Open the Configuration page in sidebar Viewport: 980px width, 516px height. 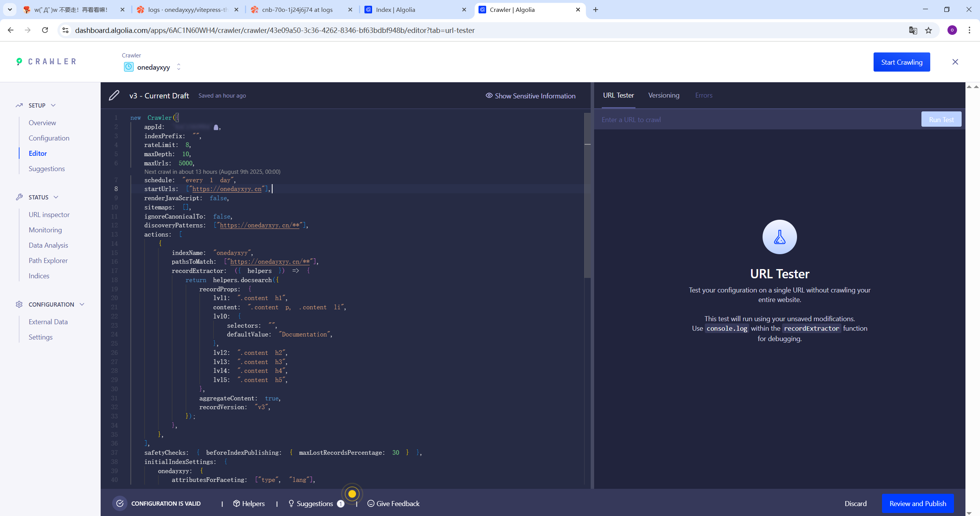[49, 138]
